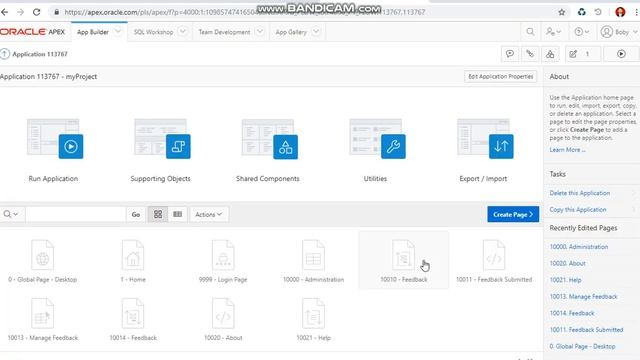The height and width of the screenshot is (360, 640).
Task: Click the up arrow beside Application 113767
Action: [5, 54]
